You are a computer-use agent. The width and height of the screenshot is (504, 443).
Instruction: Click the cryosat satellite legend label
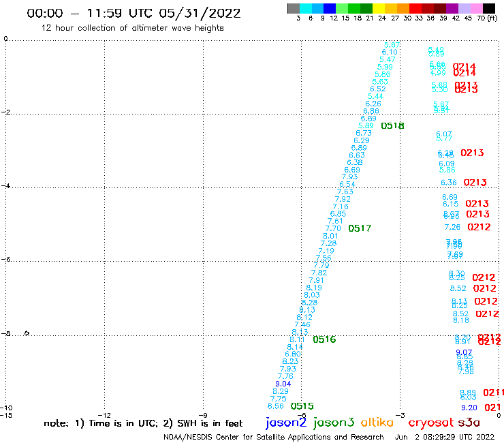click(431, 423)
